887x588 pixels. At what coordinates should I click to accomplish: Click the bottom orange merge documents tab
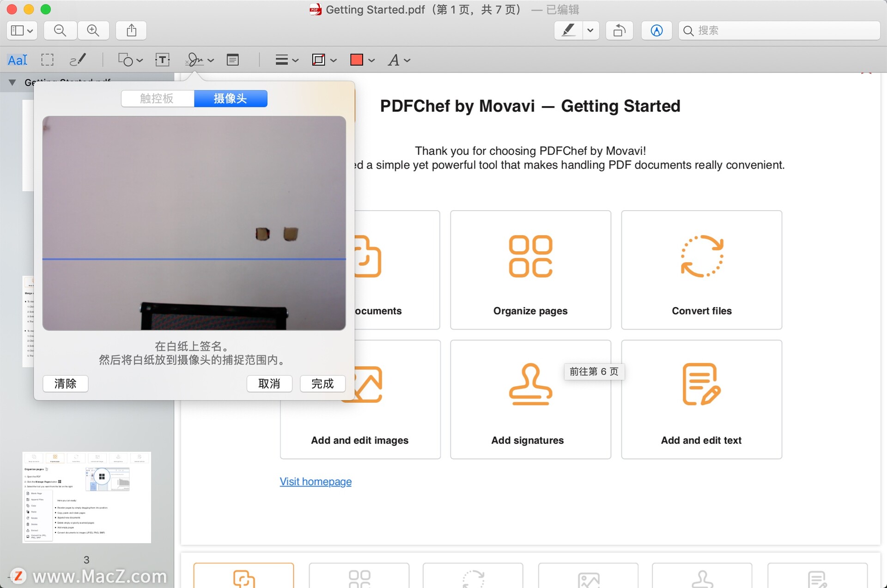coord(244,576)
